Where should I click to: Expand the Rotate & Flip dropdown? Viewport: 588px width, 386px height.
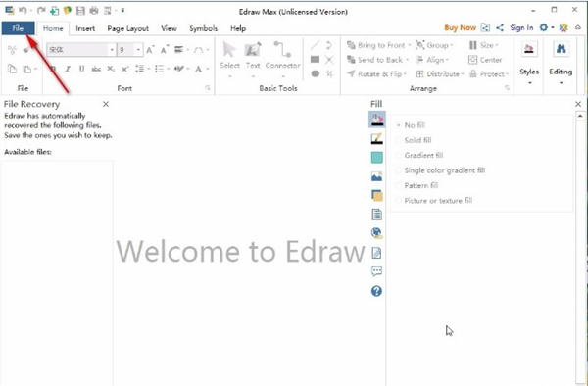(x=405, y=74)
